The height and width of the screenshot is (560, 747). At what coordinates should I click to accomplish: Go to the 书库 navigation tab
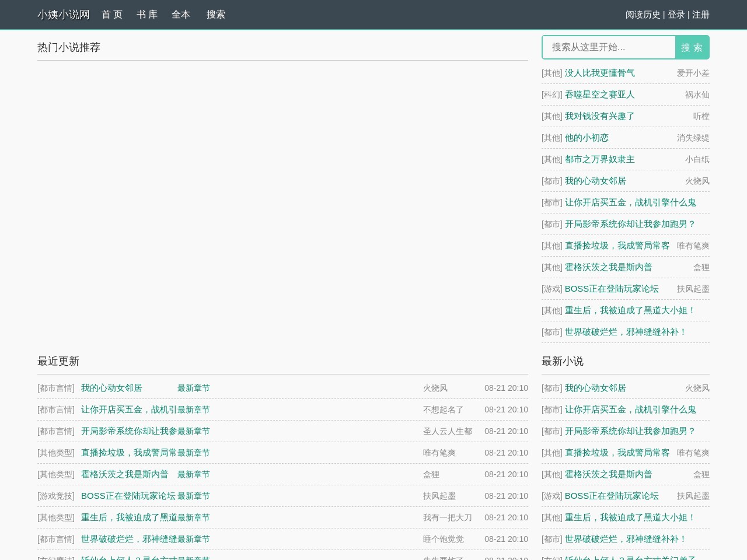click(x=147, y=15)
